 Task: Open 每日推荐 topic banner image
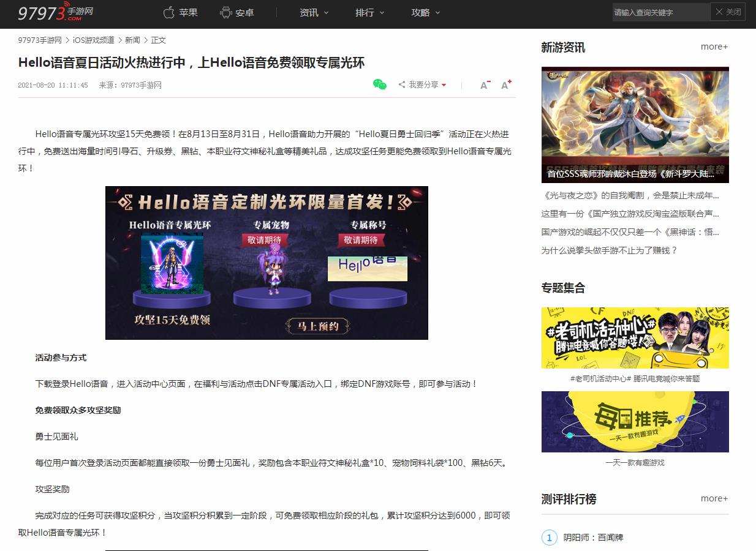pyautogui.click(x=635, y=422)
